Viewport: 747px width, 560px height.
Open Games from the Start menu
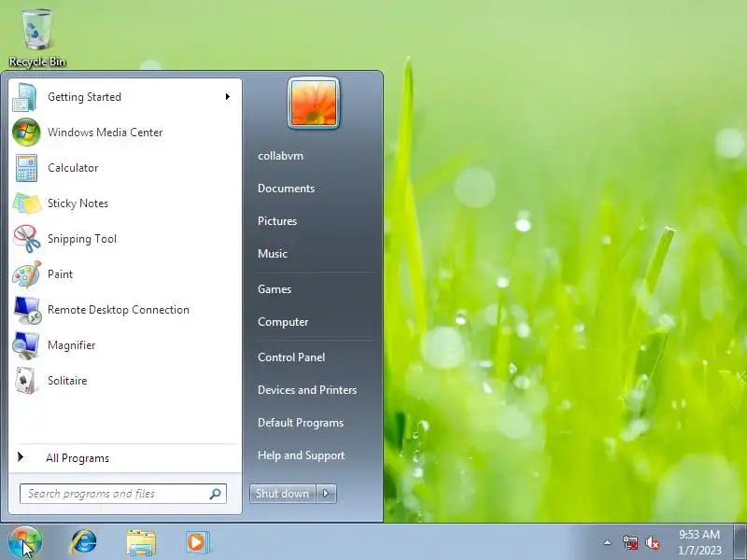click(x=275, y=289)
